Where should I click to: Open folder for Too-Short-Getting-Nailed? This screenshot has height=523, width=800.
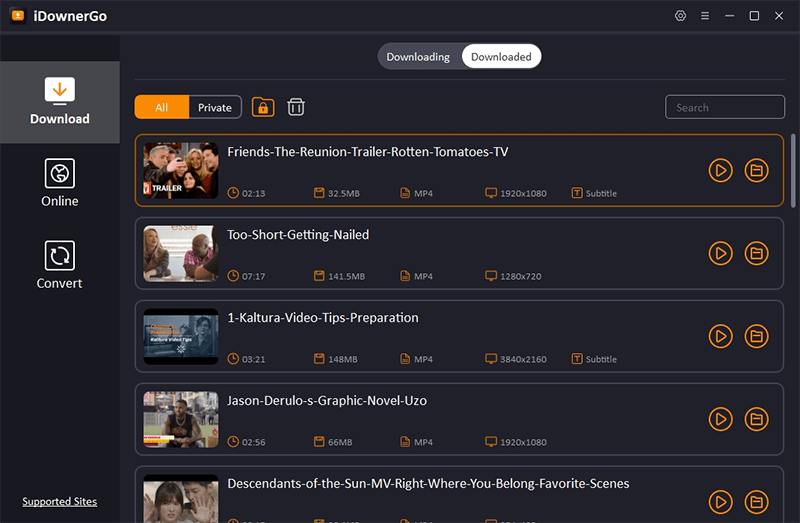pos(757,253)
